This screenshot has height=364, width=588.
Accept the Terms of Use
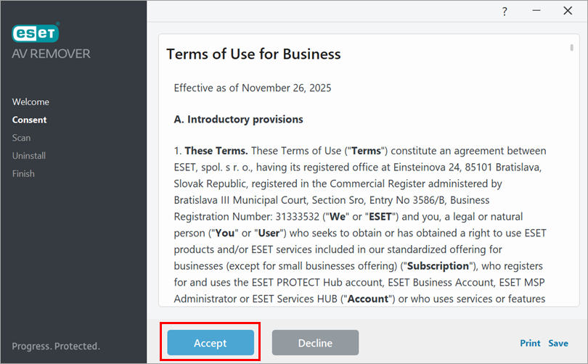point(211,343)
